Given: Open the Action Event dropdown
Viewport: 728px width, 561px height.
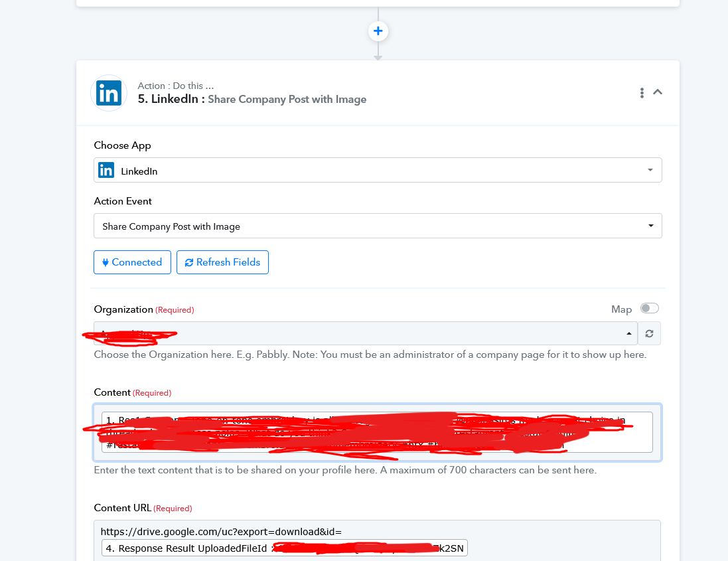Looking at the screenshot, I should tap(378, 226).
